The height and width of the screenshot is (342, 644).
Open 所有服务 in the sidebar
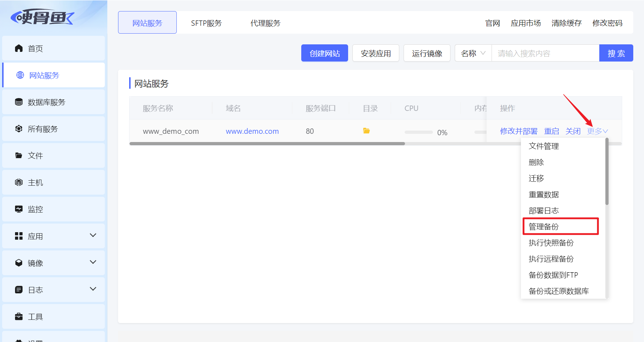(x=54, y=129)
